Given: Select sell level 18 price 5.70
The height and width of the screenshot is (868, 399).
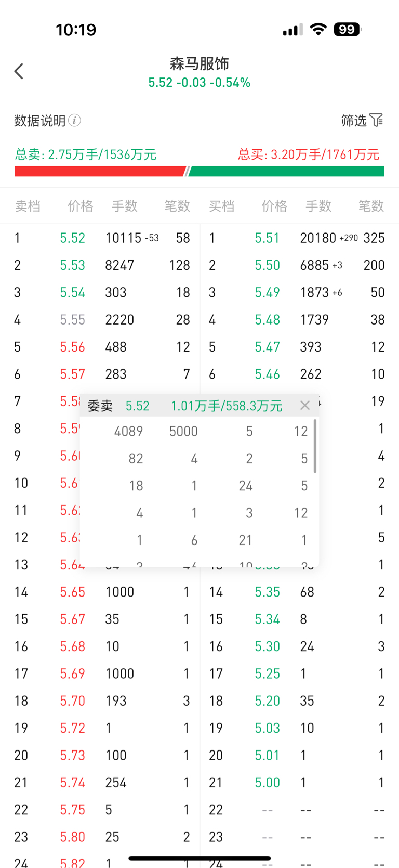Looking at the screenshot, I should coord(72,701).
